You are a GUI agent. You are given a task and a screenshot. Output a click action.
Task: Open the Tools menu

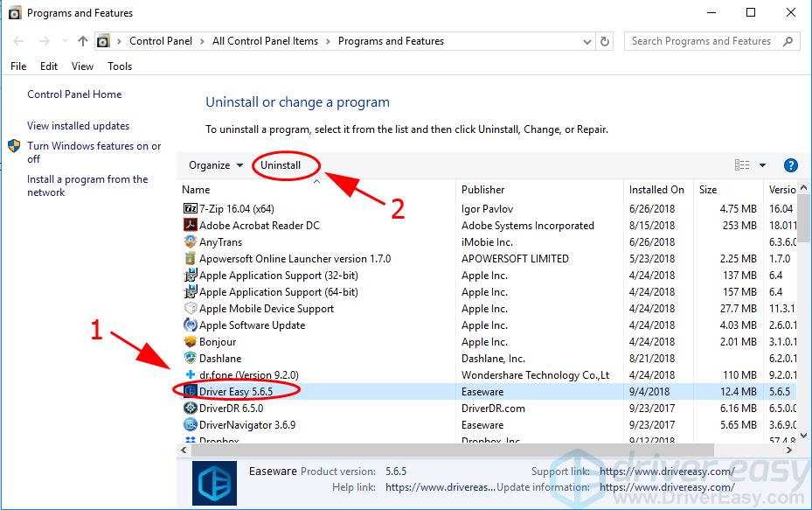point(120,66)
